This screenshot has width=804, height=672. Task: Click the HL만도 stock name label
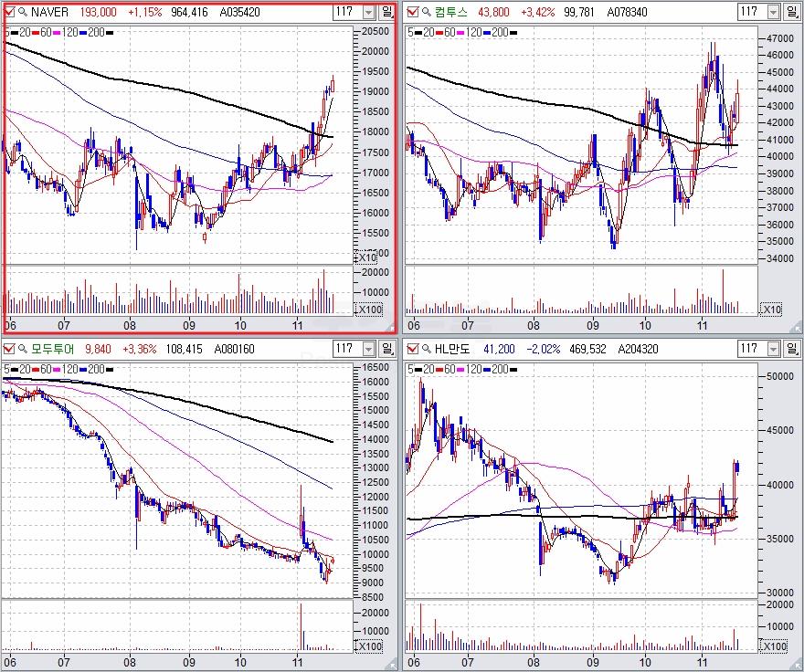click(x=454, y=349)
